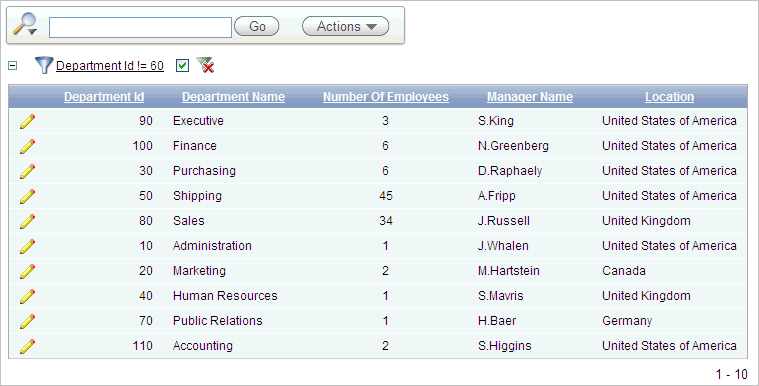
Task: Edit the Accounting row via pencil icon
Action: [x=28, y=346]
